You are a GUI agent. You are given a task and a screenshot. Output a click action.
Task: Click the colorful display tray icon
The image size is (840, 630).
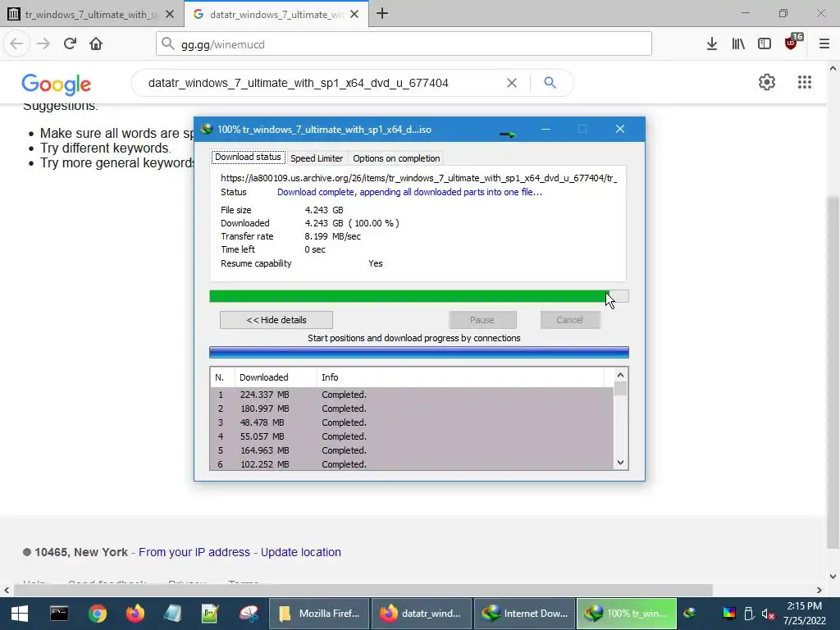[729, 614]
